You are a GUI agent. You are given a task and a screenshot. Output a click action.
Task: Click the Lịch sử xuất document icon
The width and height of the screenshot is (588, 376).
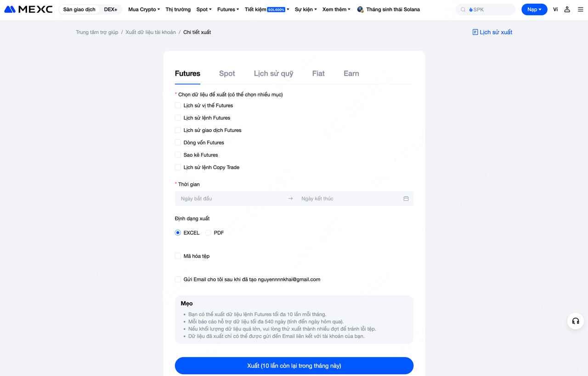(x=475, y=32)
